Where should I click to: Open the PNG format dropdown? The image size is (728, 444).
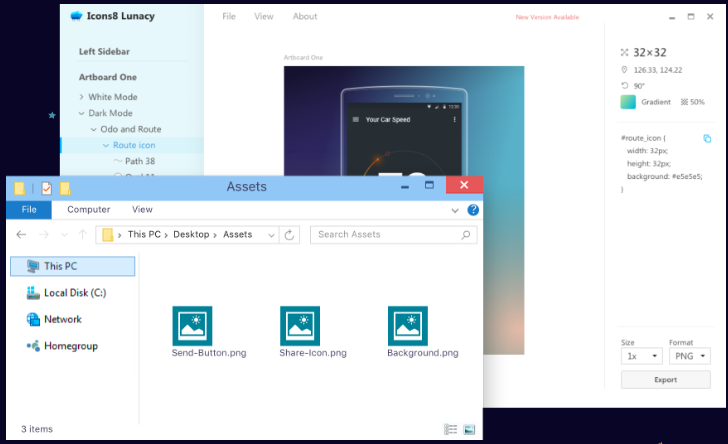690,356
